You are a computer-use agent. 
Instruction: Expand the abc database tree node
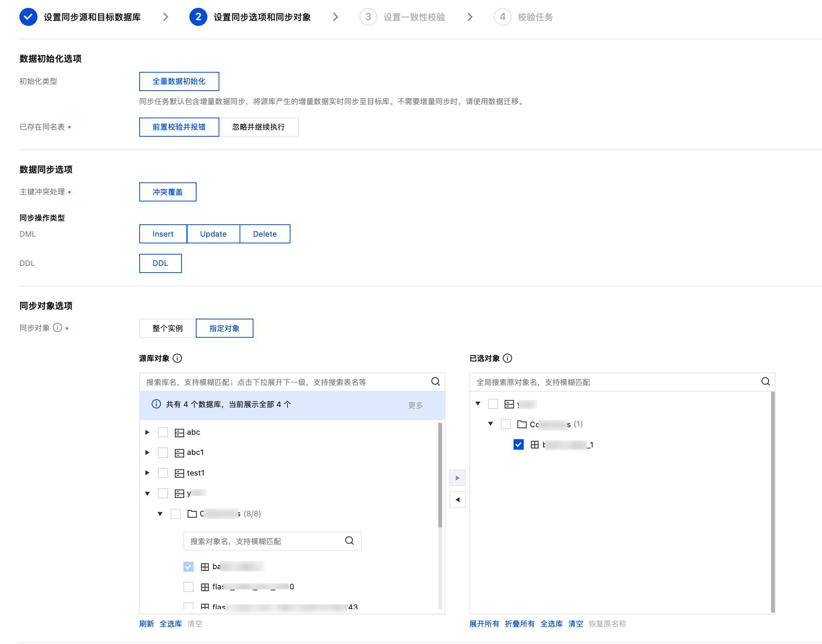pyautogui.click(x=147, y=432)
